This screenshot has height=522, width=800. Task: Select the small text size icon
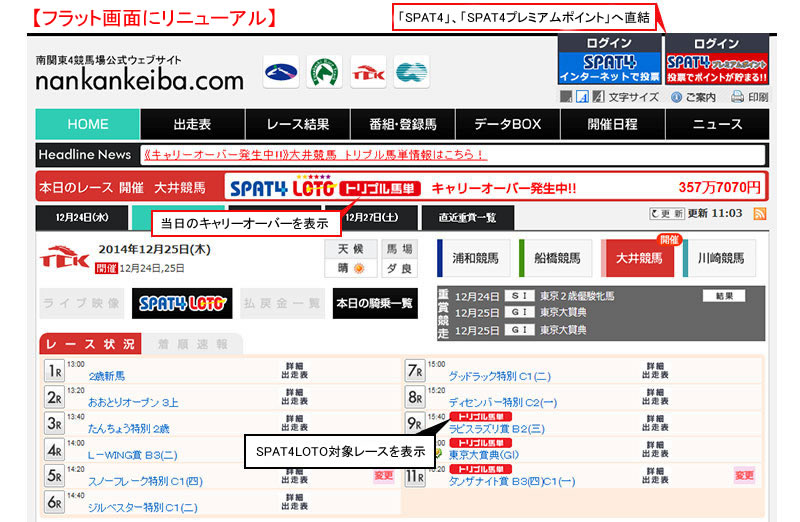[x=566, y=96]
